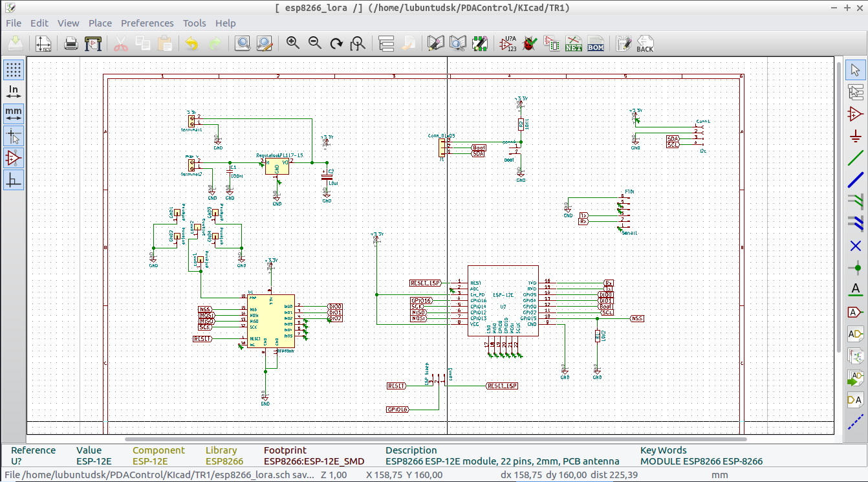Select the wire to bus entry tool
This screenshot has width=868, height=482.
[856, 203]
